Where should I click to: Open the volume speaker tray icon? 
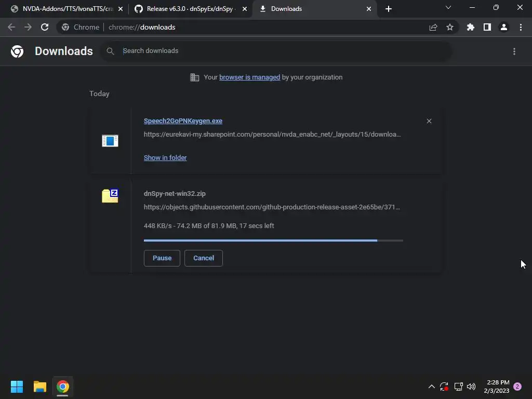(x=471, y=387)
